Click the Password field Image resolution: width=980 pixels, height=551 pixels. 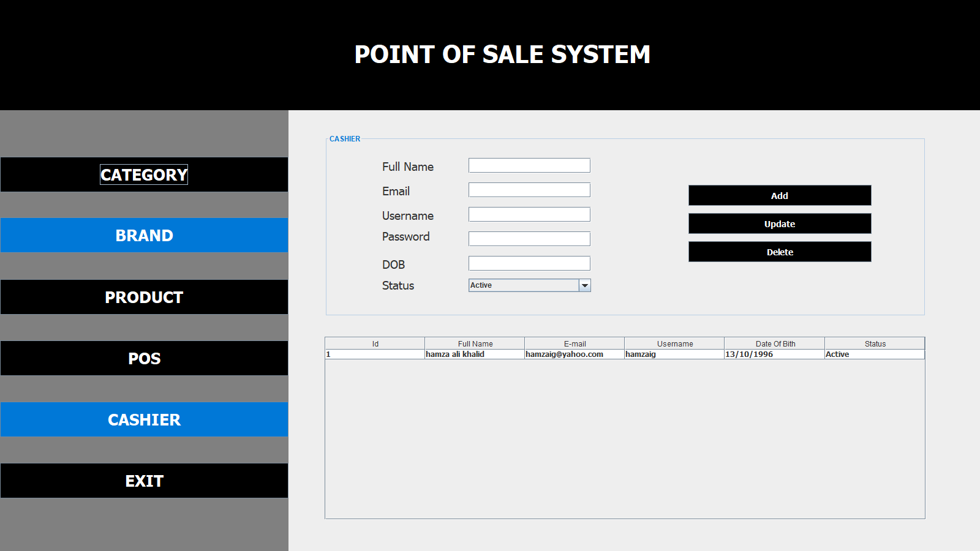point(529,239)
